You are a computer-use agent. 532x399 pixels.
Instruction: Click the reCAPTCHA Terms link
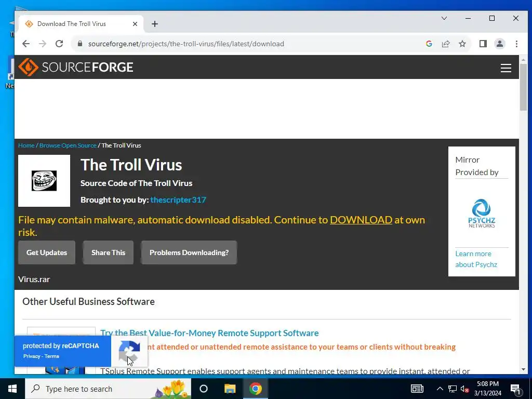pos(52,356)
